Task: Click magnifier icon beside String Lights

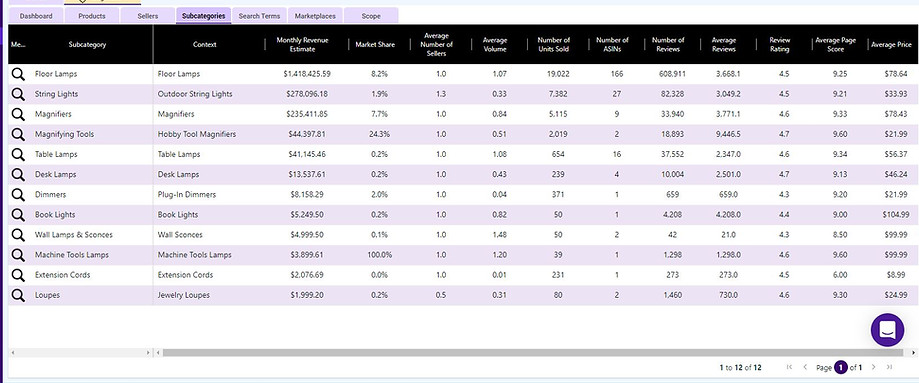Action: pos(18,94)
